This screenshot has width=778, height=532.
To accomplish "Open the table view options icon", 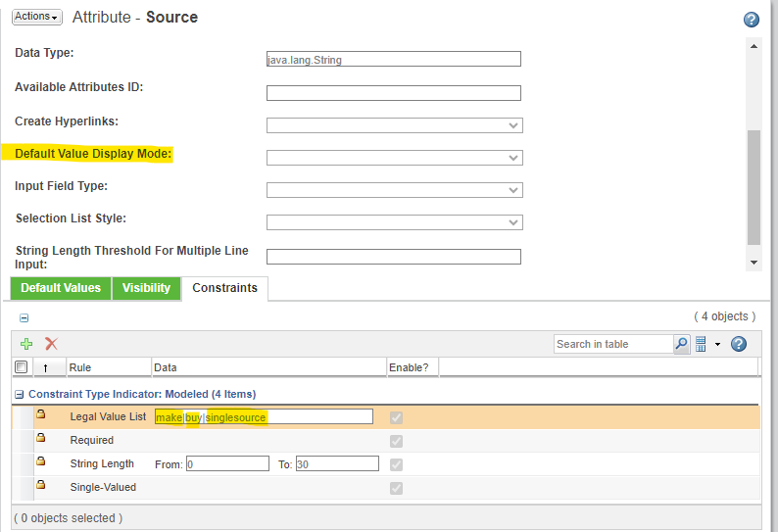I will [x=701, y=344].
